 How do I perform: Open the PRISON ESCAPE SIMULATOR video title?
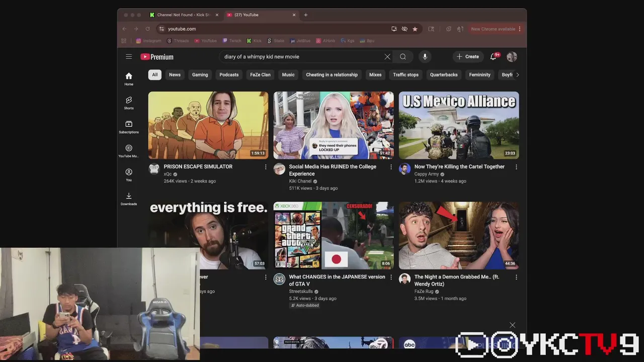click(x=198, y=167)
